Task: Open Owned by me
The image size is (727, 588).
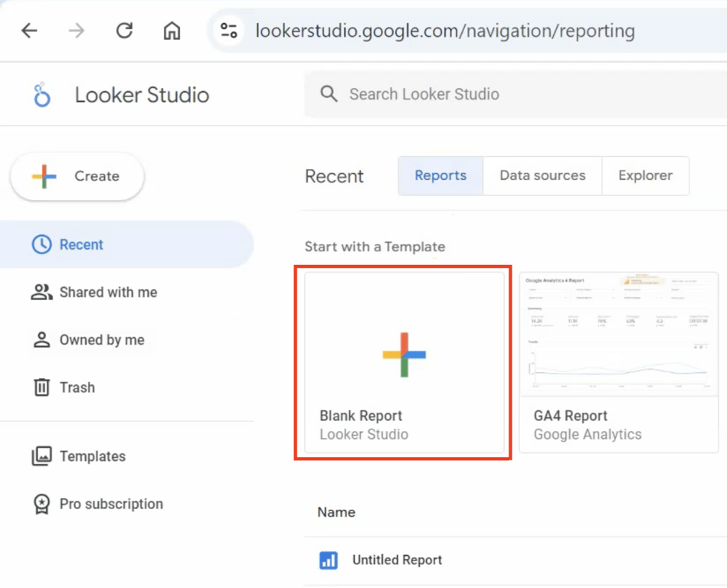Action: point(102,340)
